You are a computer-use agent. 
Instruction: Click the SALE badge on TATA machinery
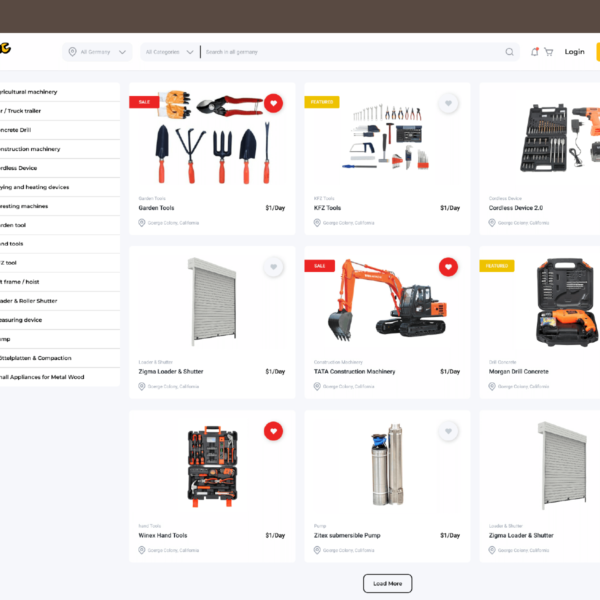[x=320, y=266]
